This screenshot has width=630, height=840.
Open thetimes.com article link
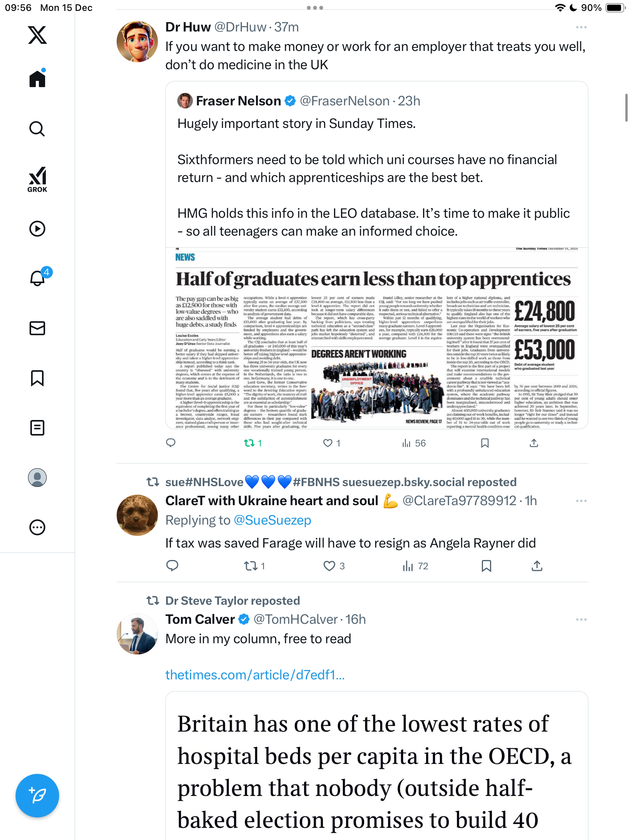coord(255,675)
